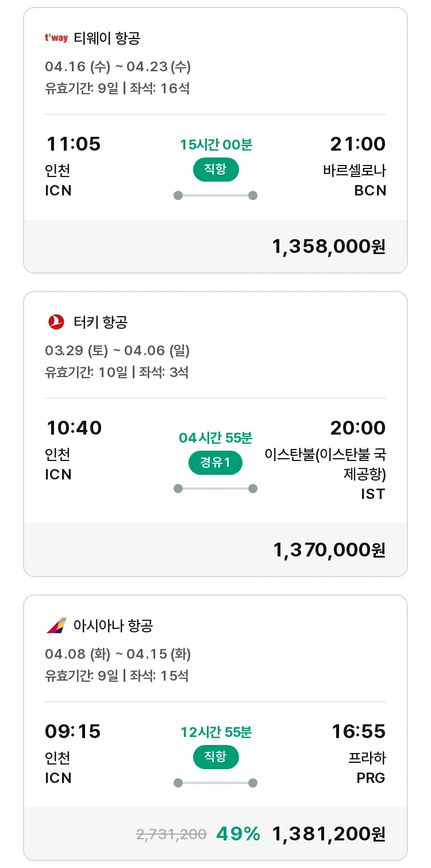This screenshot has height=868, width=431.
Task: Open the 1,381,200원 discounted Prague fare
Action: tap(329, 834)
